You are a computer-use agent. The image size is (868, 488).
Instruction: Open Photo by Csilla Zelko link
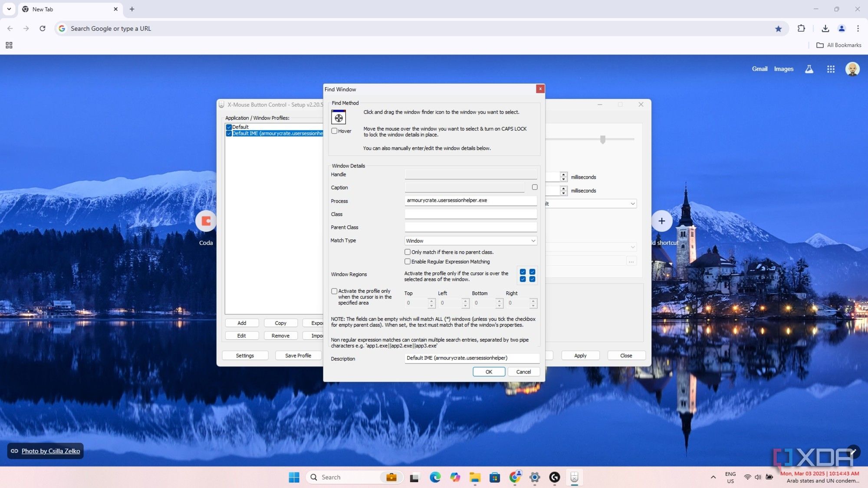[x=51, y=451]
